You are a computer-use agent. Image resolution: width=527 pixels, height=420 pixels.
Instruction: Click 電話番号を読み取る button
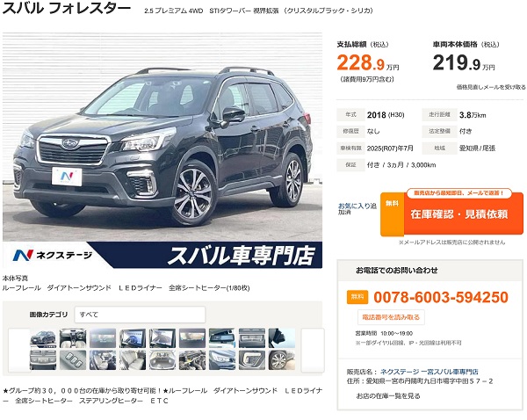391,317
